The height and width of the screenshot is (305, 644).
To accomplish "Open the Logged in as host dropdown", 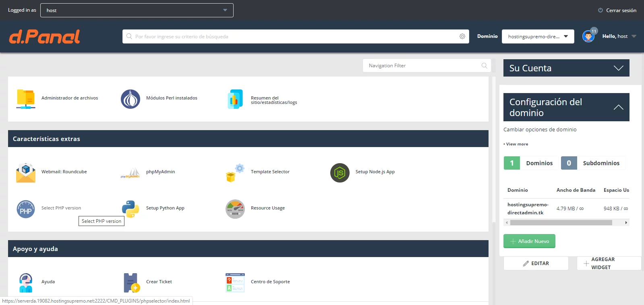I will click(137, 10).
